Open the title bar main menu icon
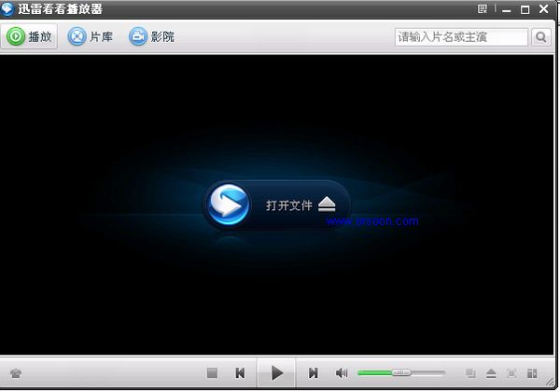This screenshot has height=392, width=560. point(483,9)
